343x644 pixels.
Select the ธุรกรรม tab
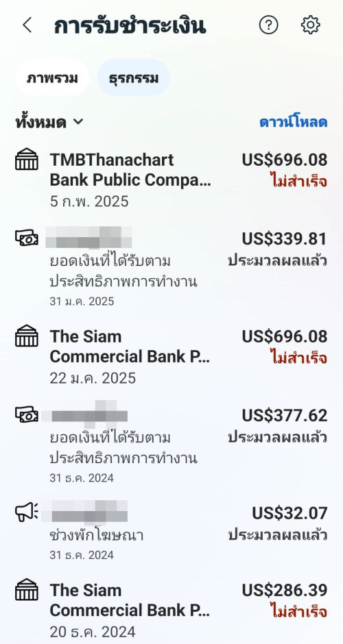134,77
